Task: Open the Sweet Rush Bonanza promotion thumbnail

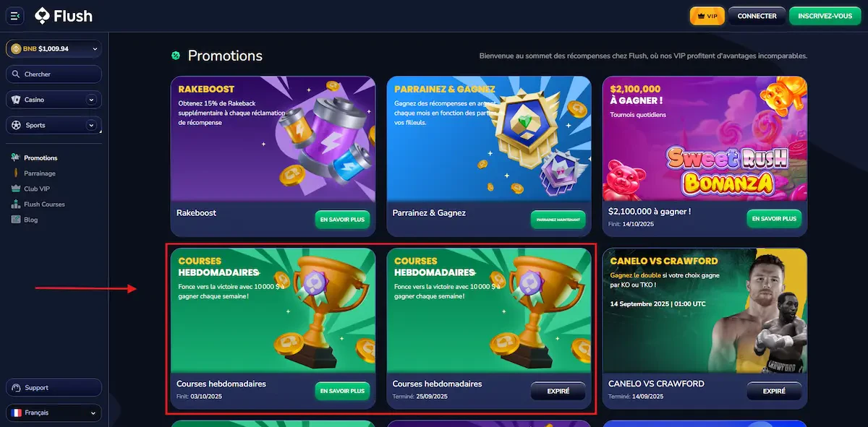Action: [705, 139]
